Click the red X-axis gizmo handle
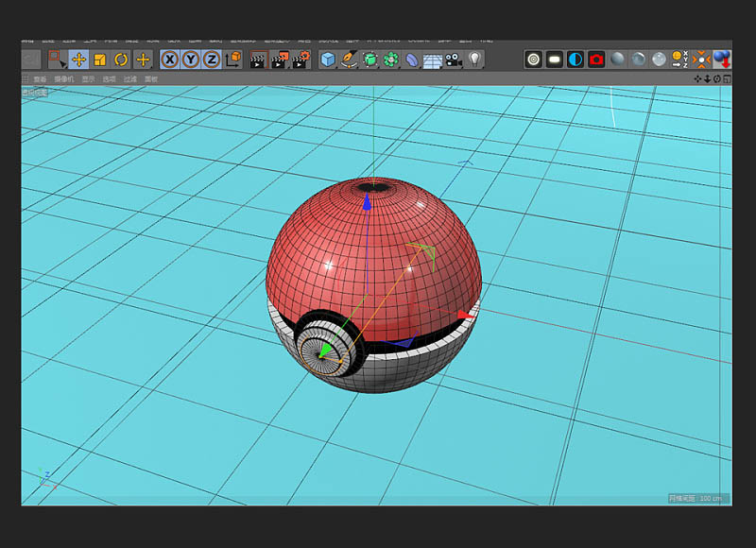 (x=462, y=315)
